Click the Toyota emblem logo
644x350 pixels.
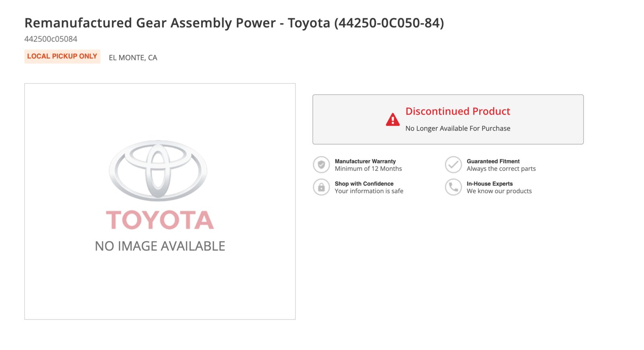(x=158, y=171)
